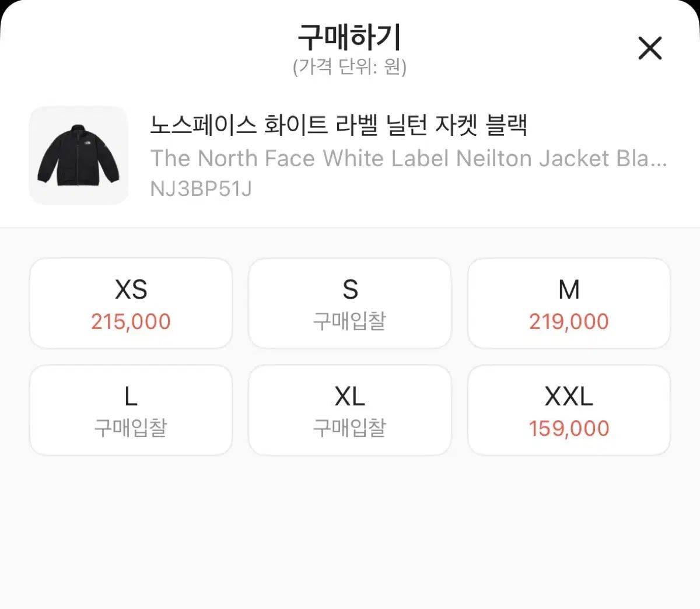700x609 pixels.
Task: Select the XS size option
Action: click(131, 303)
